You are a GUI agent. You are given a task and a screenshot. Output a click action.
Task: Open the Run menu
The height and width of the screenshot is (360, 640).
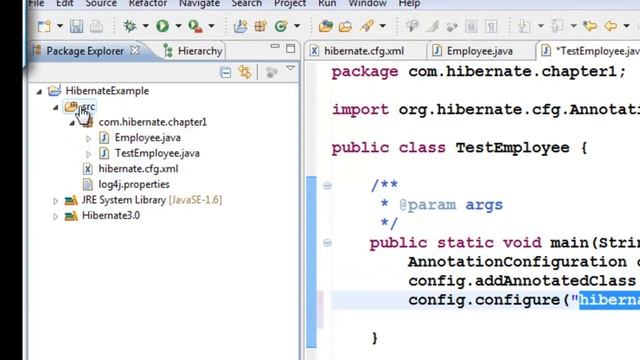[327, 4]
